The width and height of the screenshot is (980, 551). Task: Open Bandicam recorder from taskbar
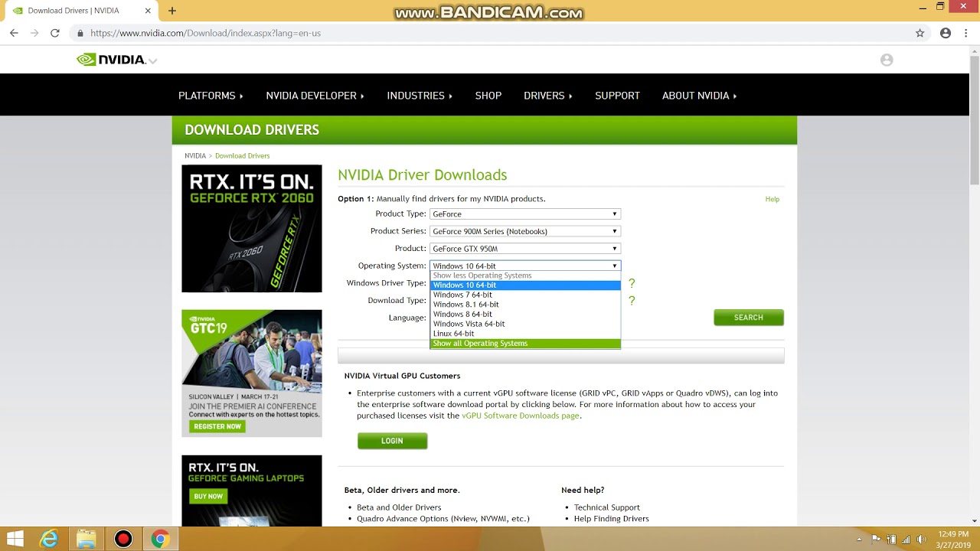pos(123,539)
